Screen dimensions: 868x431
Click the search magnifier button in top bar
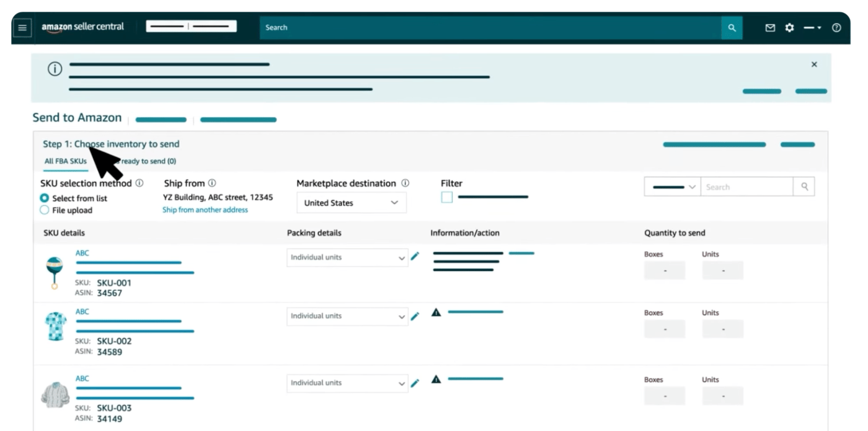pyautogui.click(x=732, y=28)
